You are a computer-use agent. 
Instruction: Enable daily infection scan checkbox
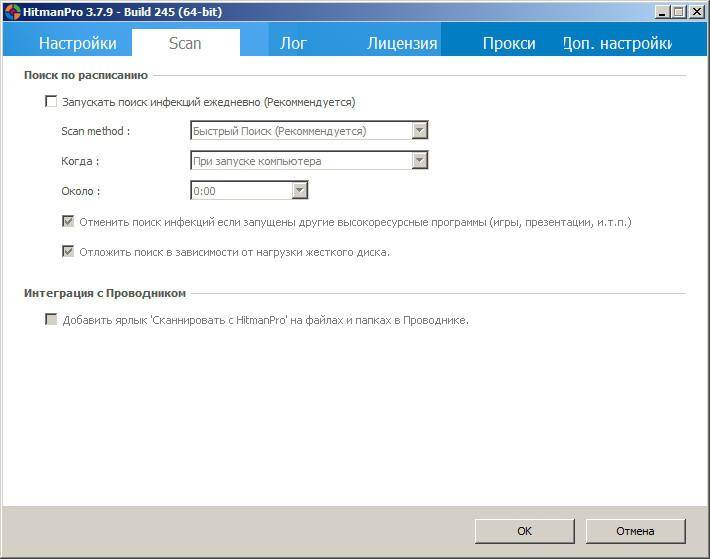point(51,101)
